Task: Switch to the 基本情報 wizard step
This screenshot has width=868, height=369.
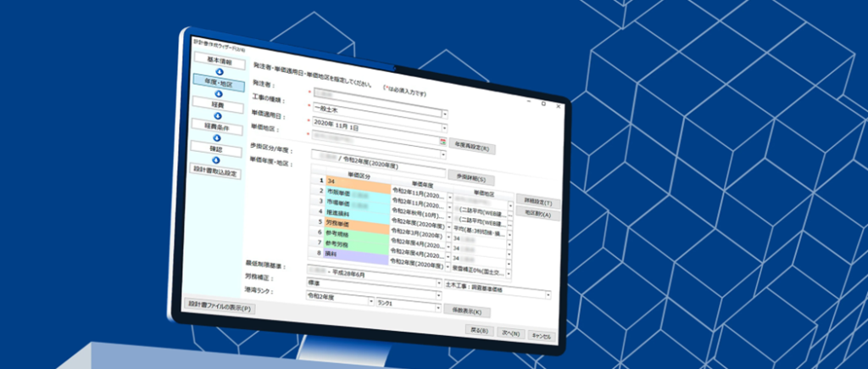Action: tap(219, 62)
